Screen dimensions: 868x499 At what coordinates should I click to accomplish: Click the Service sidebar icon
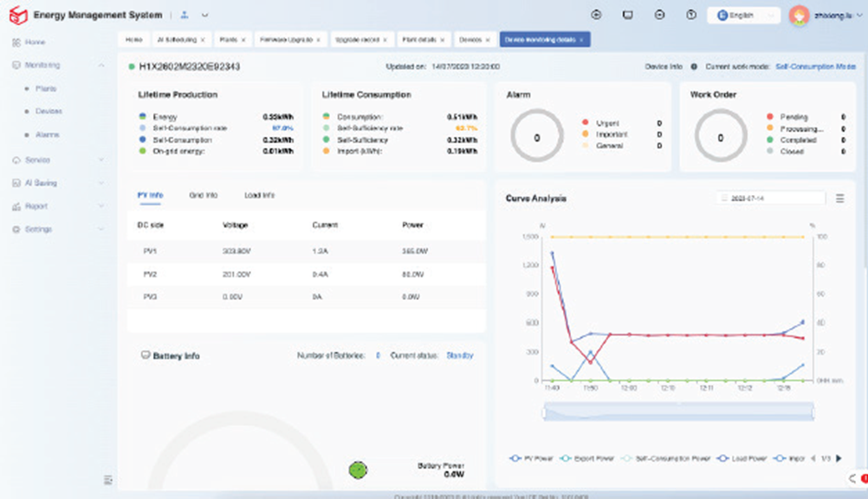[16, 160]
